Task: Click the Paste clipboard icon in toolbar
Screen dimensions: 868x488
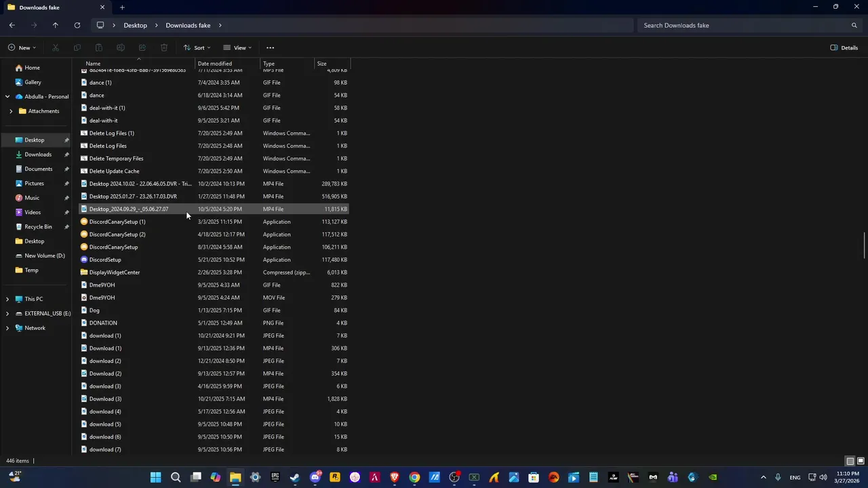Action: (99, 47)
